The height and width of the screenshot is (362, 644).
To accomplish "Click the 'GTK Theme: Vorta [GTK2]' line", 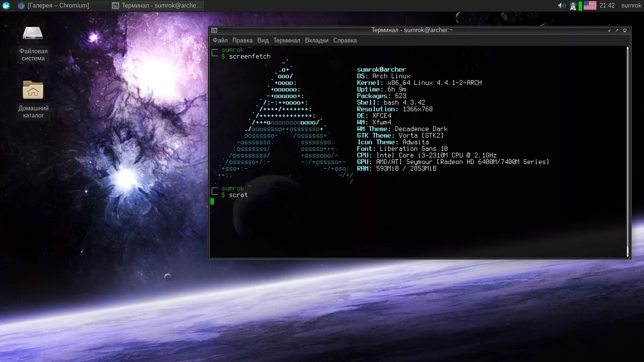I will click(400, 136).
